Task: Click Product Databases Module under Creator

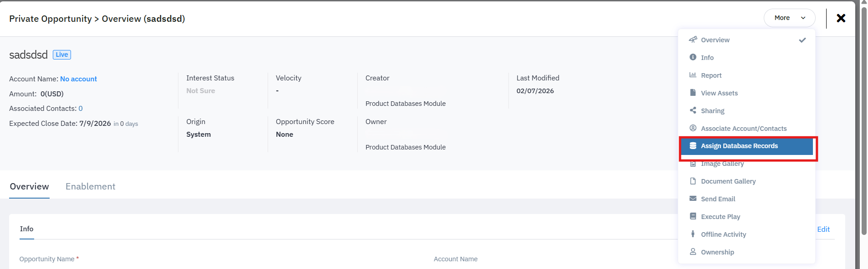Action: (x=406, y=104)
